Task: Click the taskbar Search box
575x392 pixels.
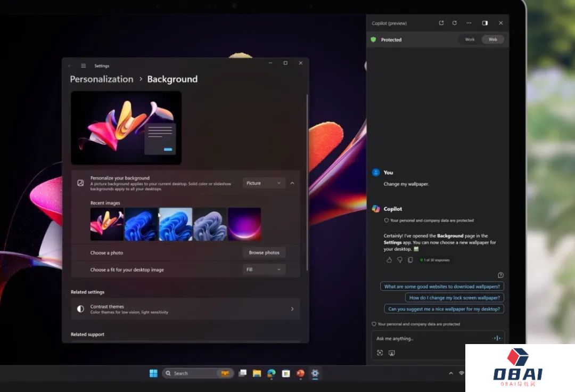Action: pos(198,373)
